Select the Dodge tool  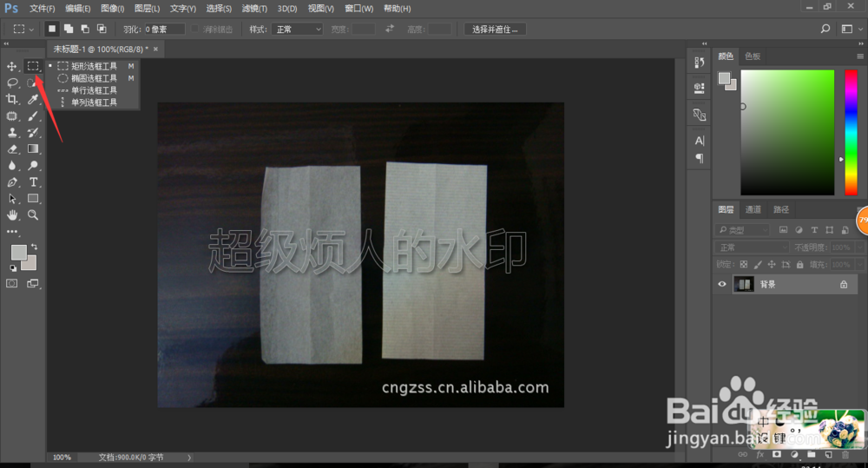33,166
